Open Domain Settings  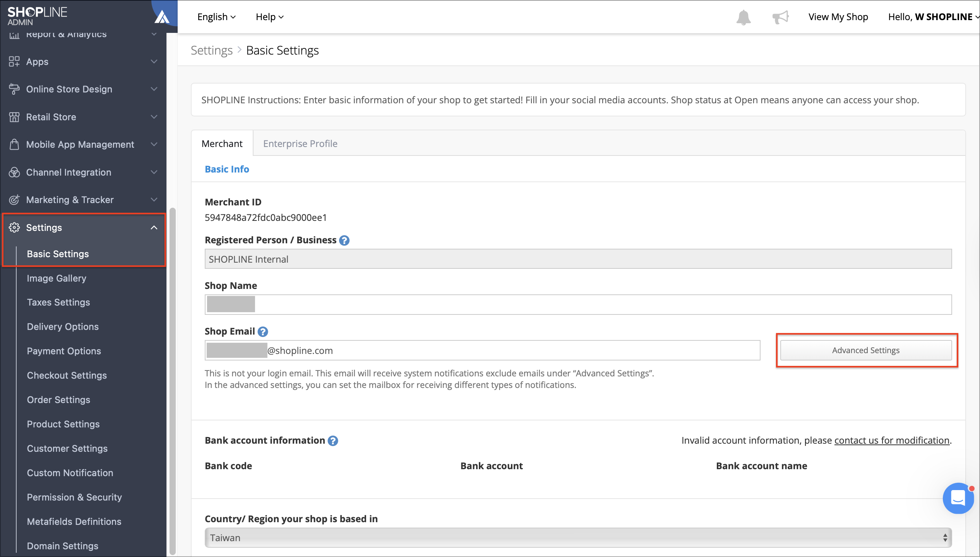(63, 546)
